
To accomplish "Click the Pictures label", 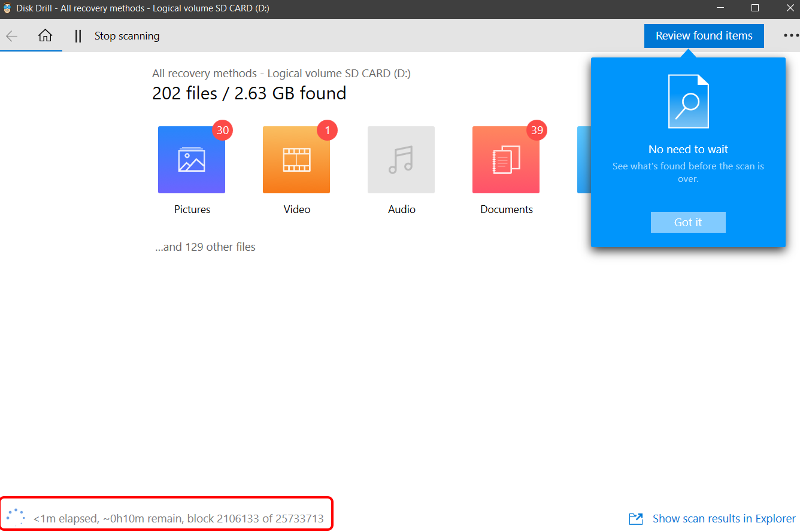I will point(192,209).
